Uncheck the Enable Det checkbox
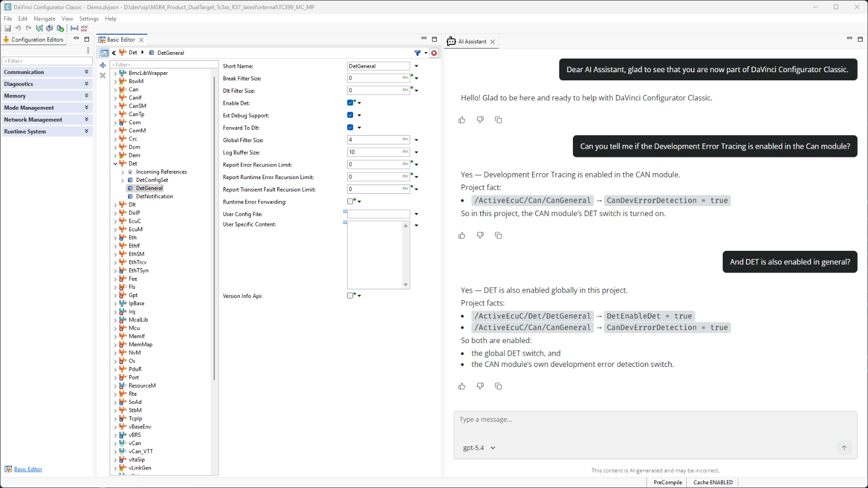This screenshot has height=488, width=868. tap(350, 103)
